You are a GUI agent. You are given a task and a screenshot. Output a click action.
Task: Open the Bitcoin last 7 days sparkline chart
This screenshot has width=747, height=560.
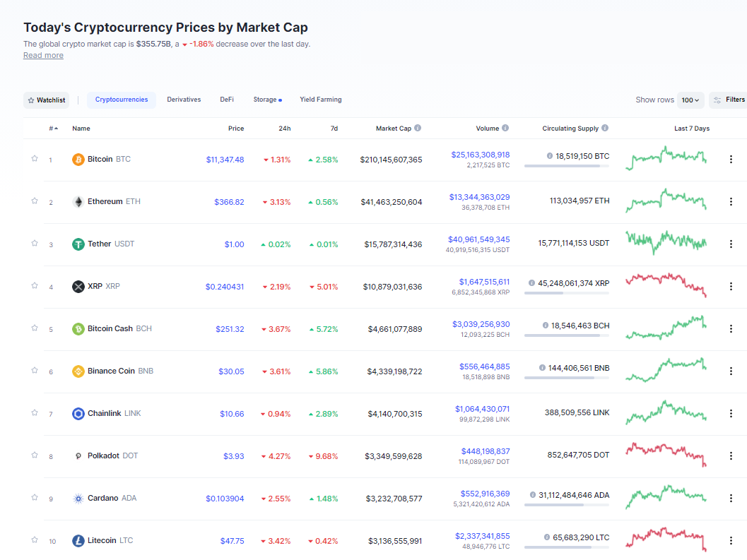tap(666, 159)
